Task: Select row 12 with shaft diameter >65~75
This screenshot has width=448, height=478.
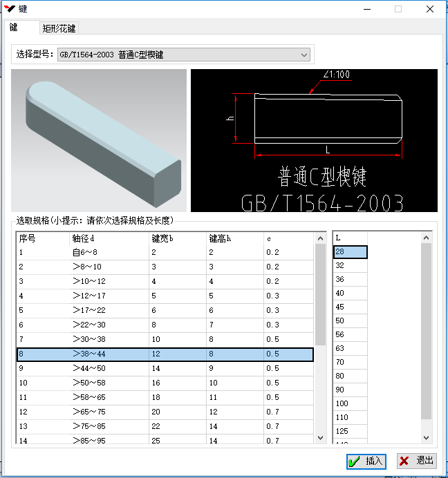Action: pos(165,412)
